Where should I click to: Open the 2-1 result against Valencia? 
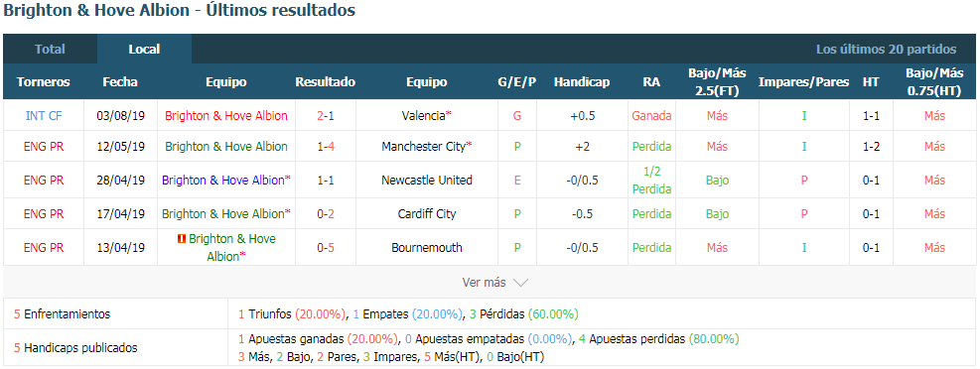pyautogui.click(x=326, y=115)
